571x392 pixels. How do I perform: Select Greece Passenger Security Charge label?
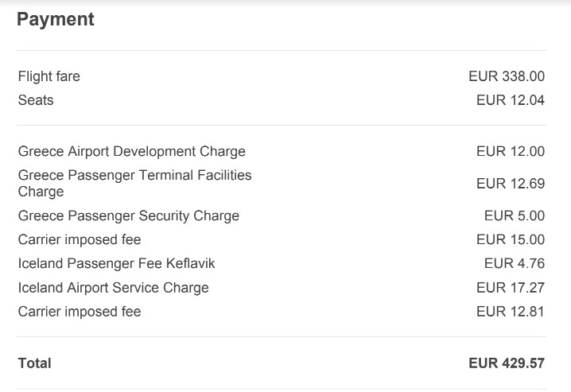(x=129, y=215)
